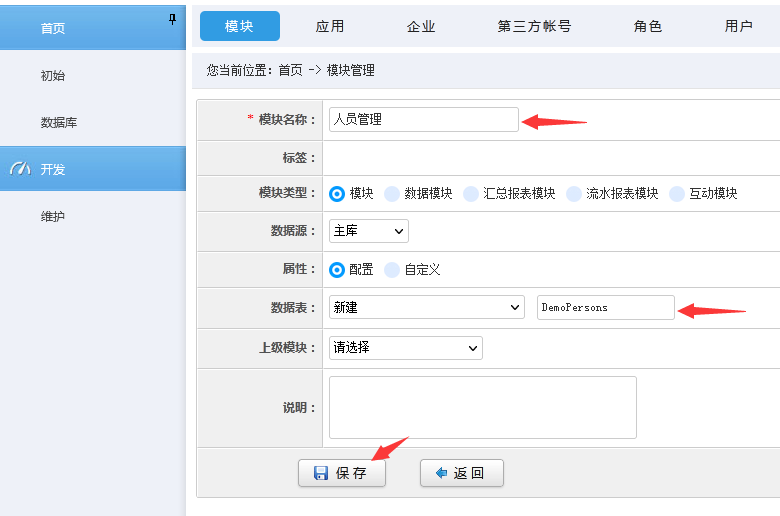Click the 模块名称 input field
Image resolution: width=780 pixels, height=516 pixels.
423,120
